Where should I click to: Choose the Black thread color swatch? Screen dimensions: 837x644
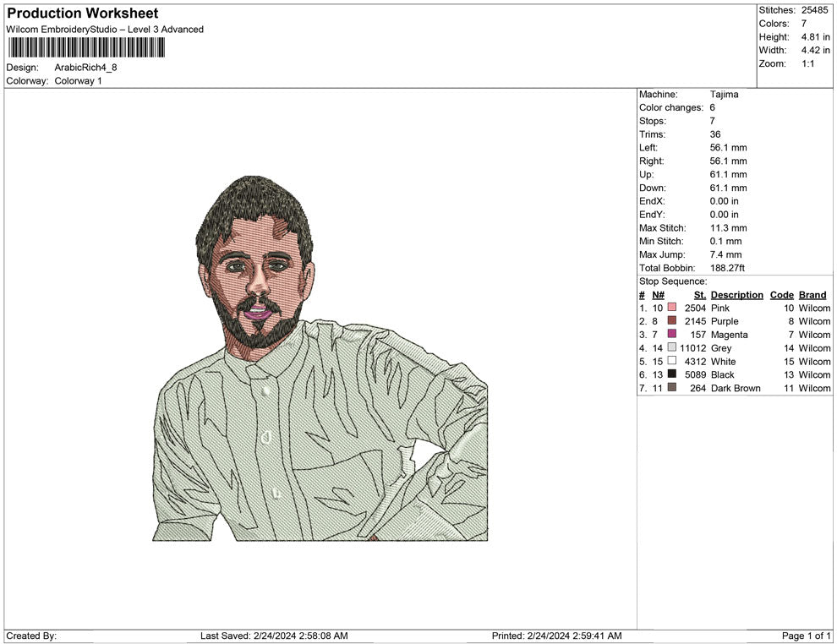672,374
